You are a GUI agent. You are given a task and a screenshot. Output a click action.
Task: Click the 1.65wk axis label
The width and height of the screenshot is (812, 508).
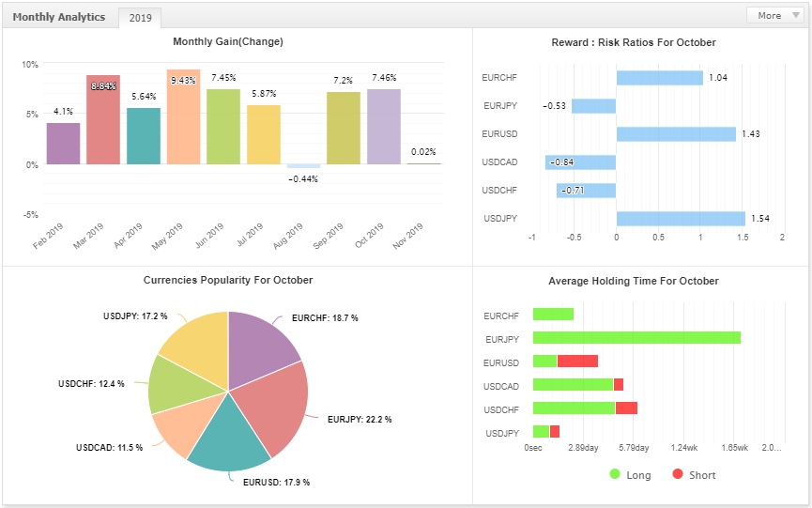tap(735, 447)
